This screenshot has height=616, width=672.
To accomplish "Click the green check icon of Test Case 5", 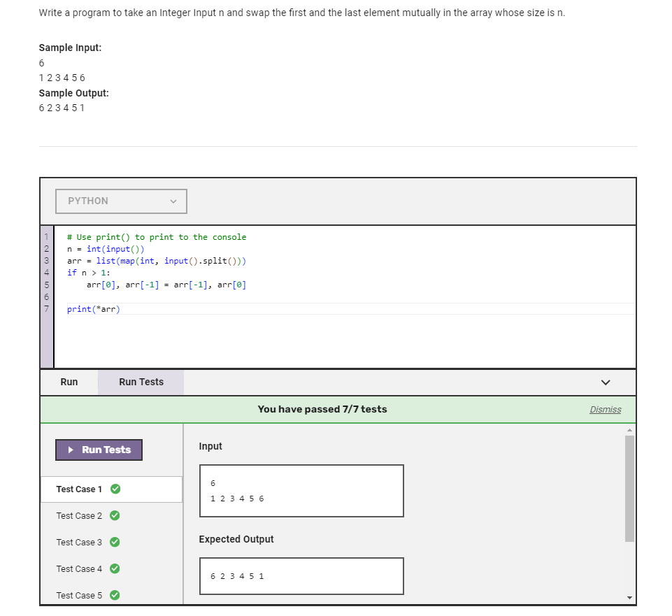I will coord(115,595).
